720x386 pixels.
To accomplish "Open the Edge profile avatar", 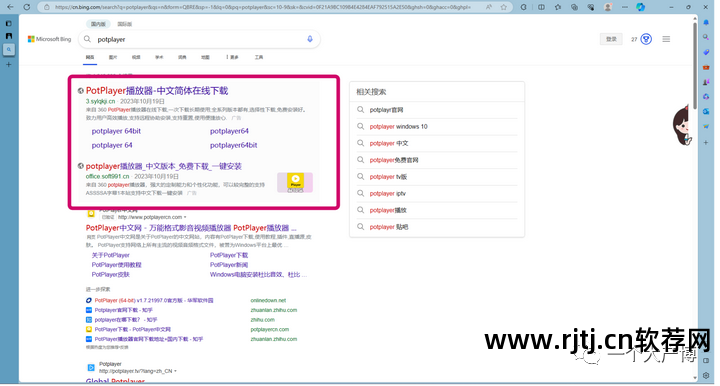I will [608, 7].
